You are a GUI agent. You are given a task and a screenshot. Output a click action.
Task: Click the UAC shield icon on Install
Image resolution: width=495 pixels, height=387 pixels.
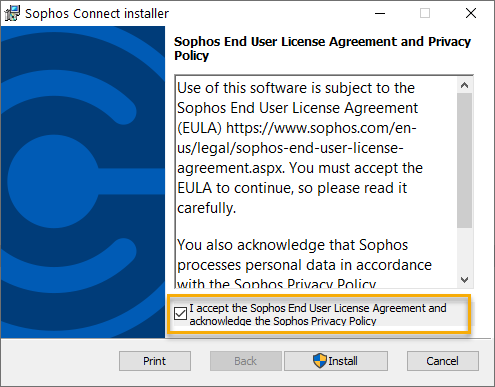coord(320,361)
